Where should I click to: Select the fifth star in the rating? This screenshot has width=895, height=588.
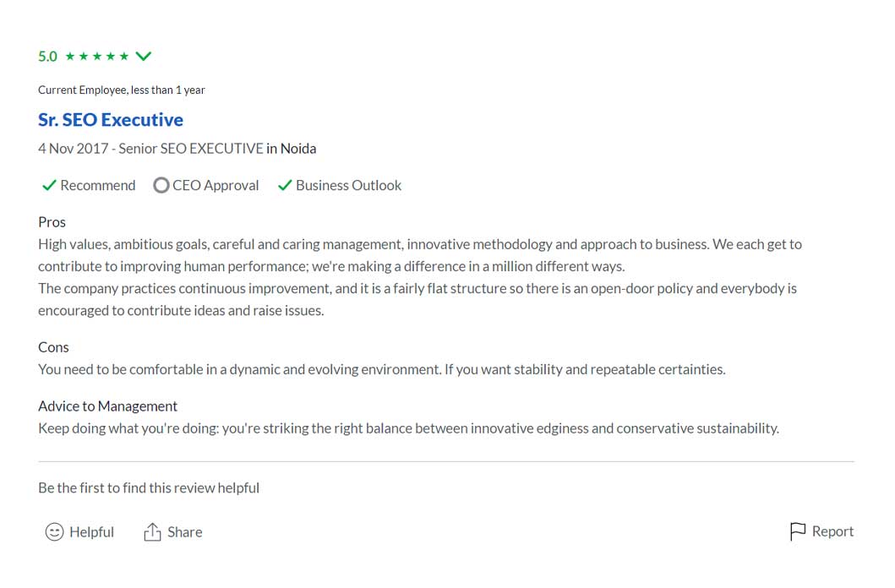(x=124, y=57)
